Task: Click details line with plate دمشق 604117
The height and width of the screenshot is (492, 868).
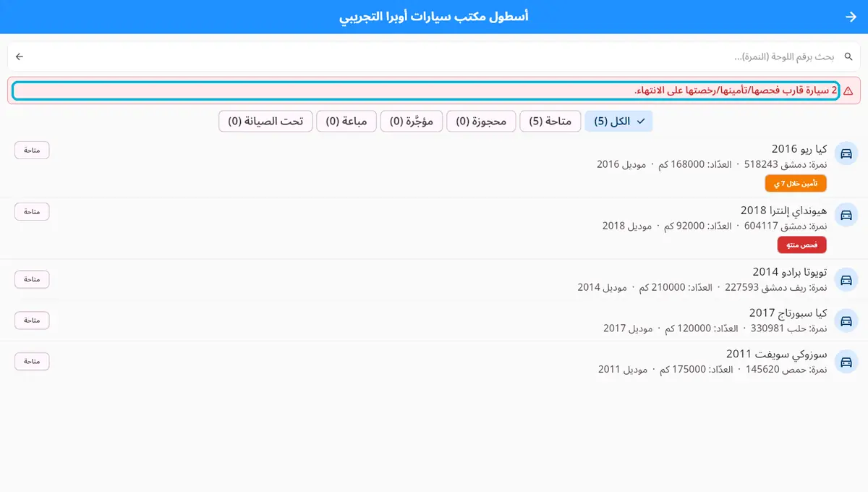Action: [715, 226]
